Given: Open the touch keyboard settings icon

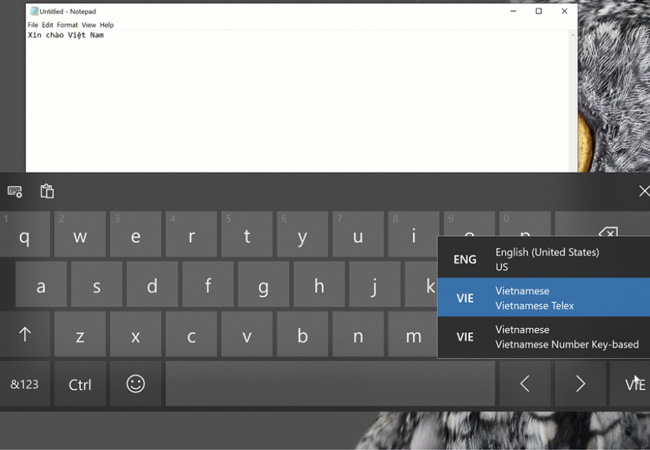Looking at the screenshot, I should [15, 191].
